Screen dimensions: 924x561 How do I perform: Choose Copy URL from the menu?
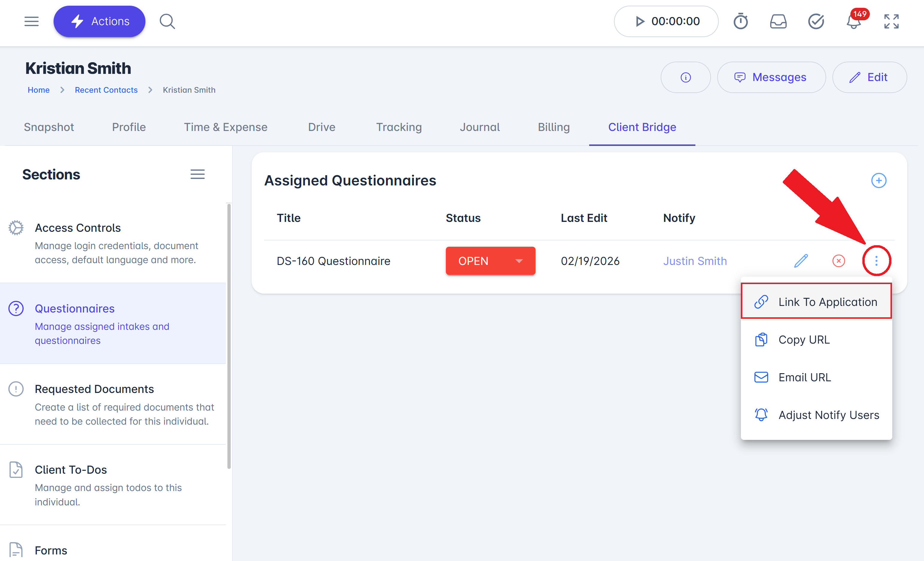pyautogui.click(x=816, y=339)
